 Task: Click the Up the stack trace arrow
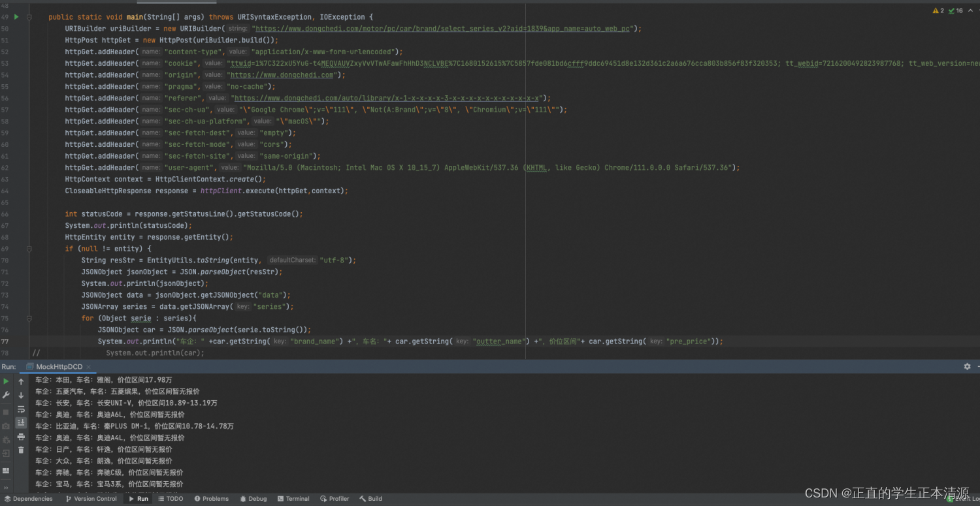[21, 381]
